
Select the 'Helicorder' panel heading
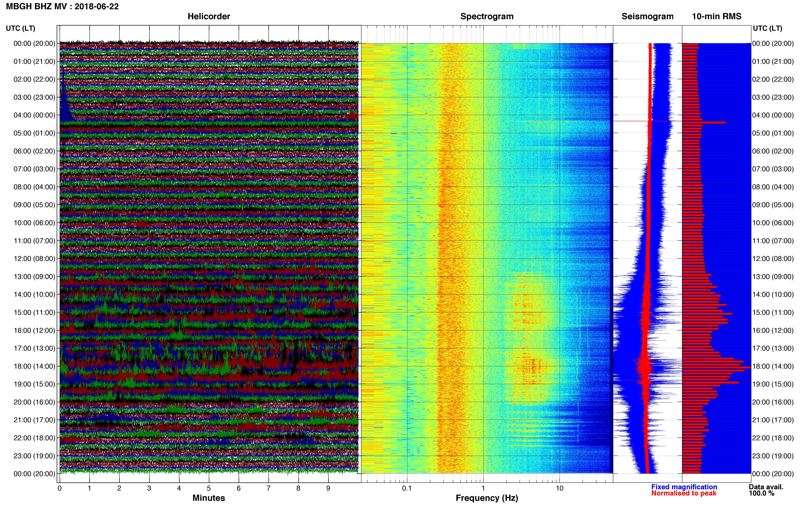coord(209,16)
